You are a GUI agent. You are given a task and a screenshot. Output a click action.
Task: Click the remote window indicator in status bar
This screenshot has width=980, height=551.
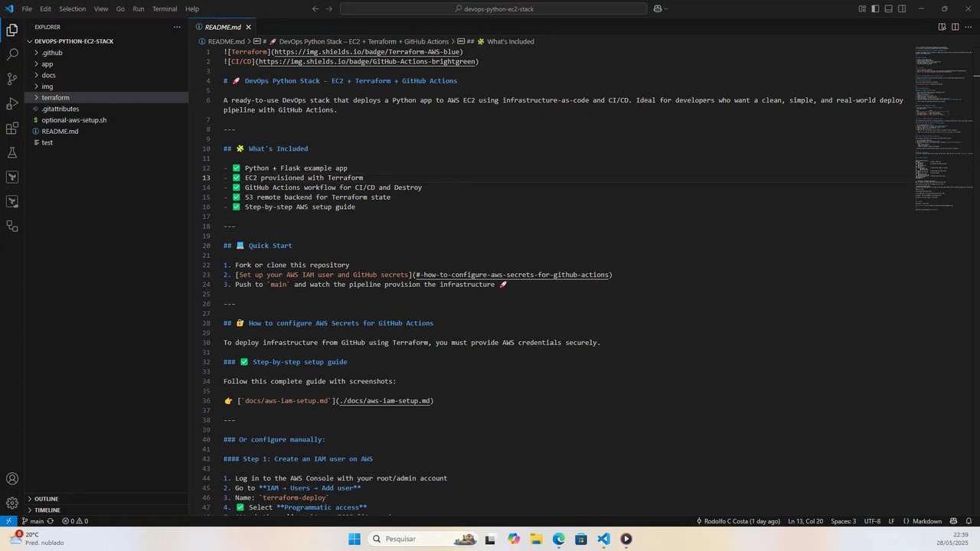[x=8, y=521]
